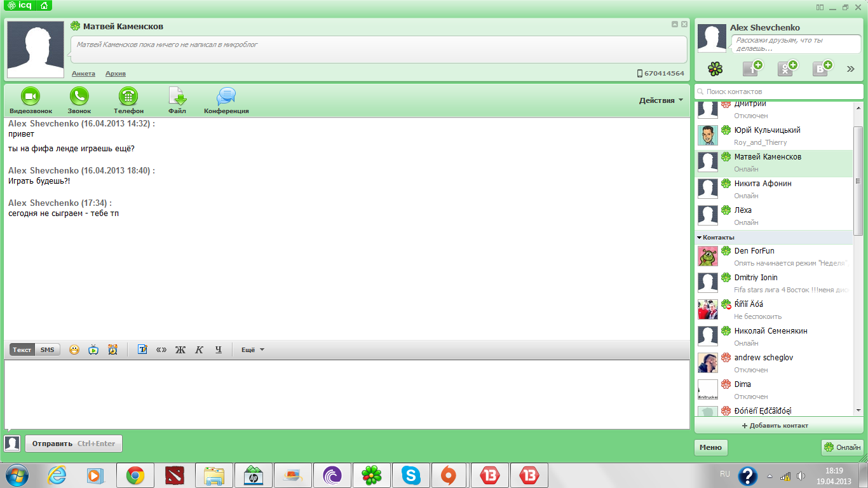
Task: Start a Конференция group chat
Action: 226,97
